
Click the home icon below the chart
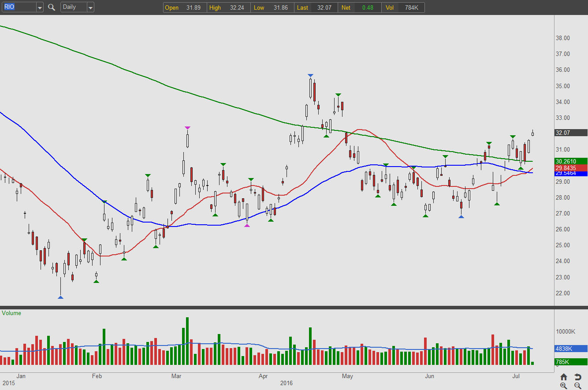(x=564, y=377)
